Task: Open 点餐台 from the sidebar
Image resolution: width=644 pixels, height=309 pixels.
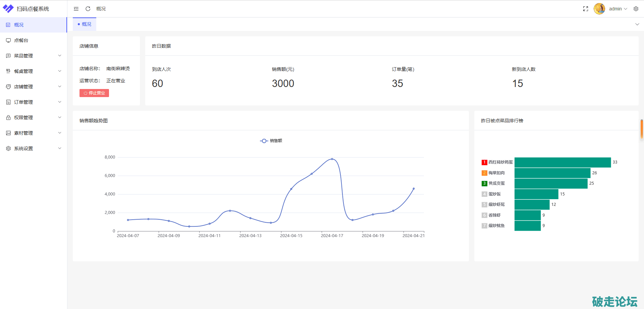Action: point(21,40)
